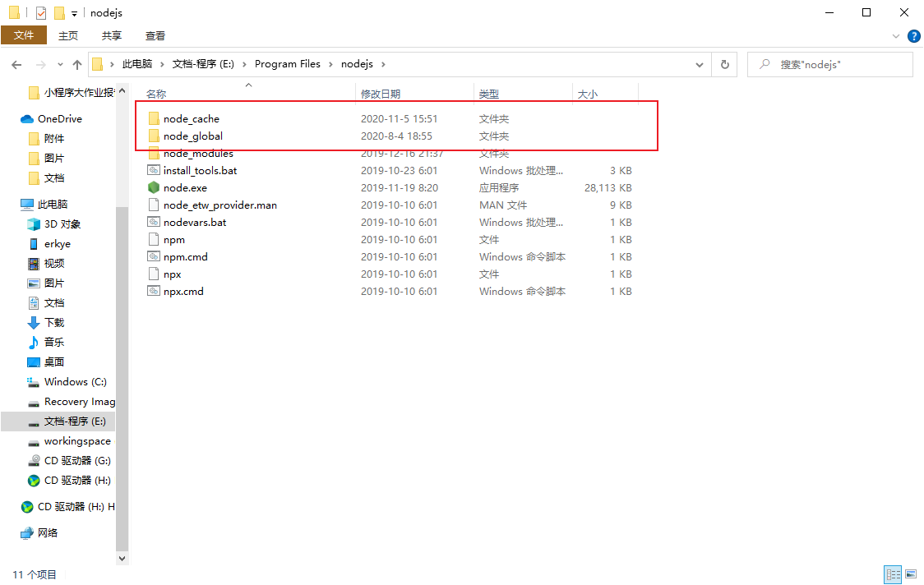Image resolution: width=924 pixels, height=585 pixels.
Task: Open recent locations dropdown arrow
Action: (60, 64)
